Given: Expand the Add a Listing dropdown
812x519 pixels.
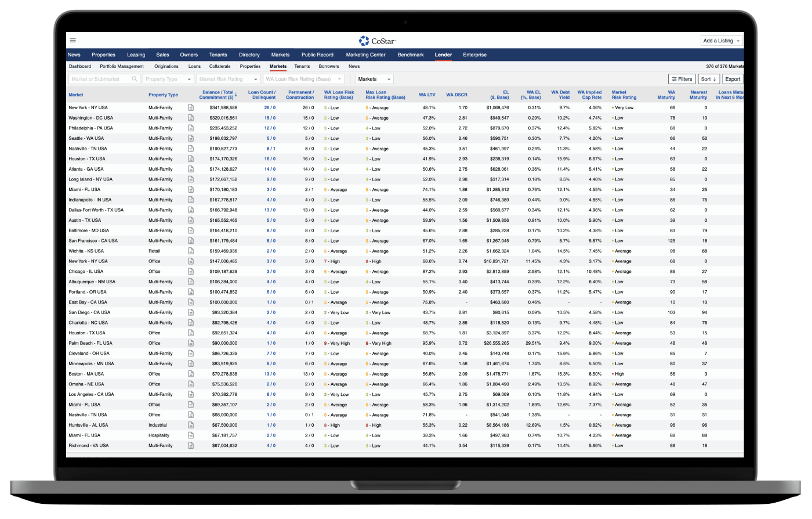Looking at the screenshot, I should click(722, 41).
